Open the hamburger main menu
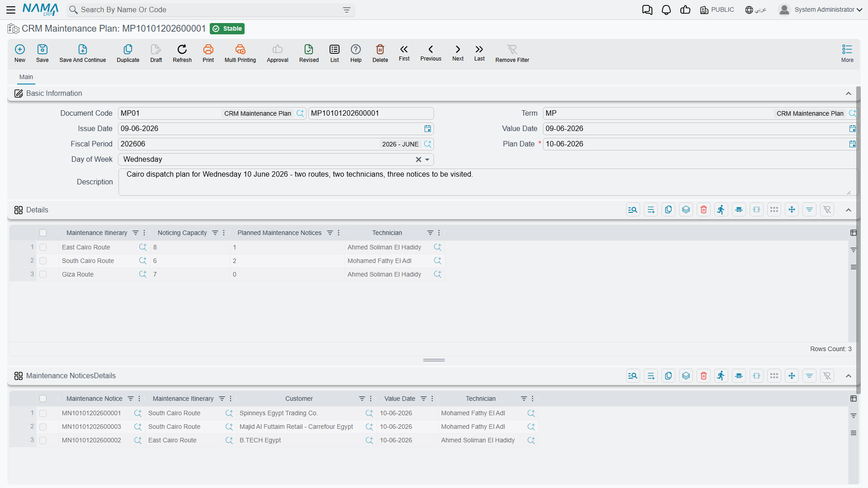 point(11,9)
